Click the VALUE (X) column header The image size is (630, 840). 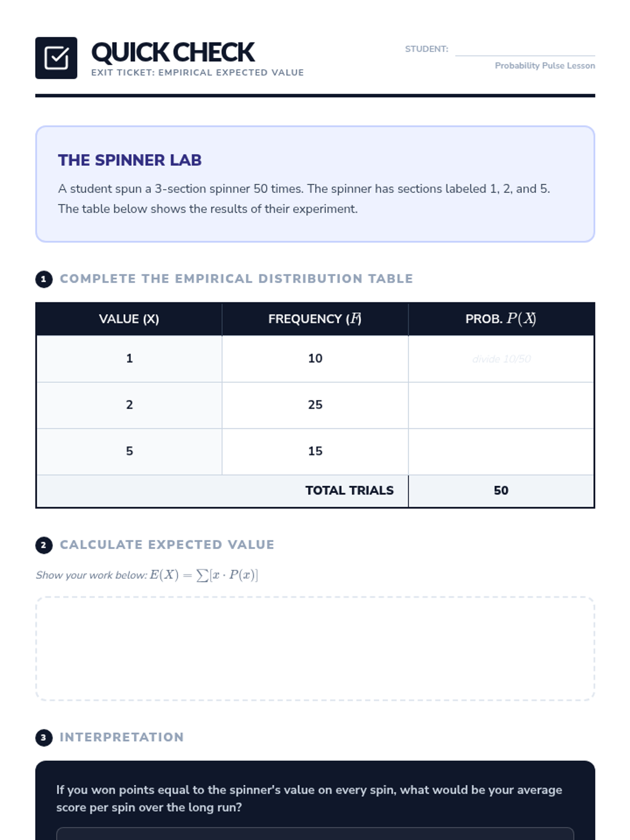tap(129, 319)
